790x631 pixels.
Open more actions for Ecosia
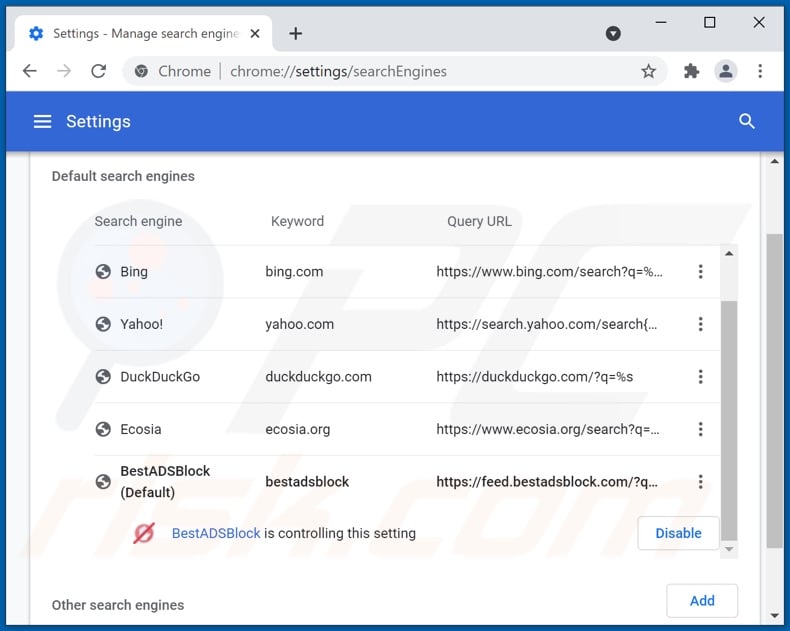700,429
